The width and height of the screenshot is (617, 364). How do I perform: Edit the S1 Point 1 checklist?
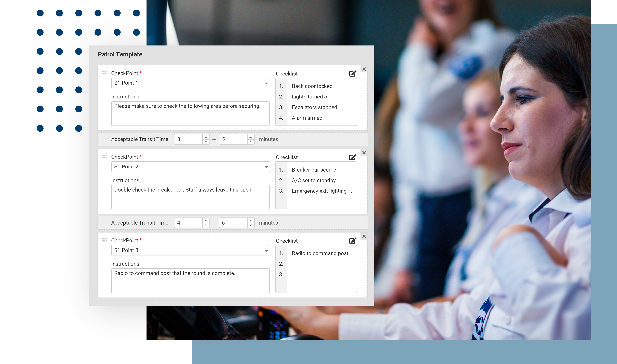(x=353, y=74)
